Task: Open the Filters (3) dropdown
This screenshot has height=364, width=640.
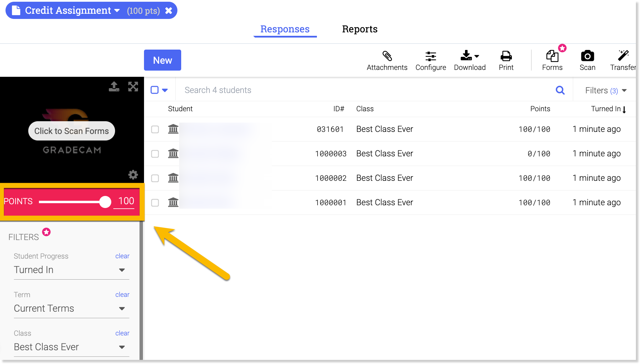Action: pyautogui.click(x=606, y=91)
